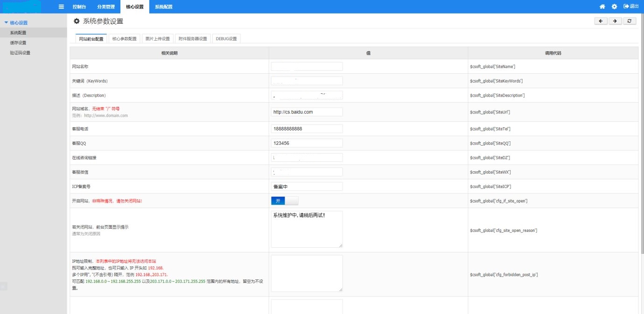This screenshot has height=314, width=644.
Task: Click the 值 column header
Action: pos(369,53)
